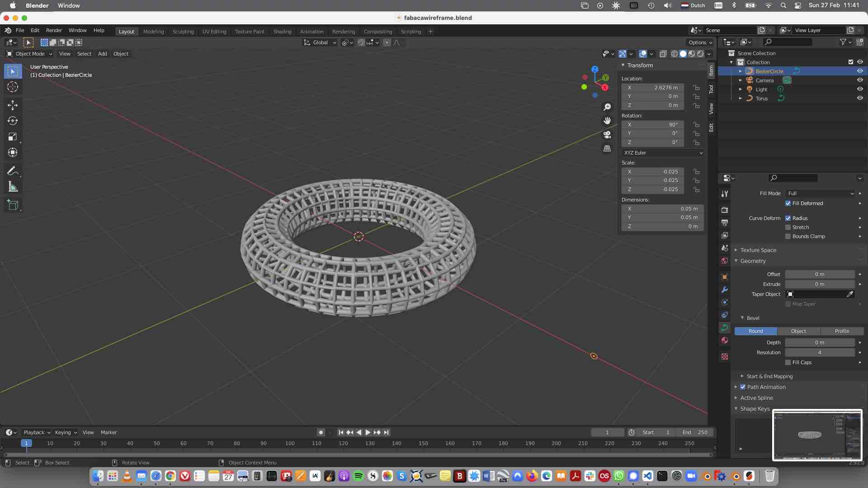This screenshot has height=488, width=868.
Task: Open XYZ Euler rotation mode dropdown
Action: coord(663,153)
